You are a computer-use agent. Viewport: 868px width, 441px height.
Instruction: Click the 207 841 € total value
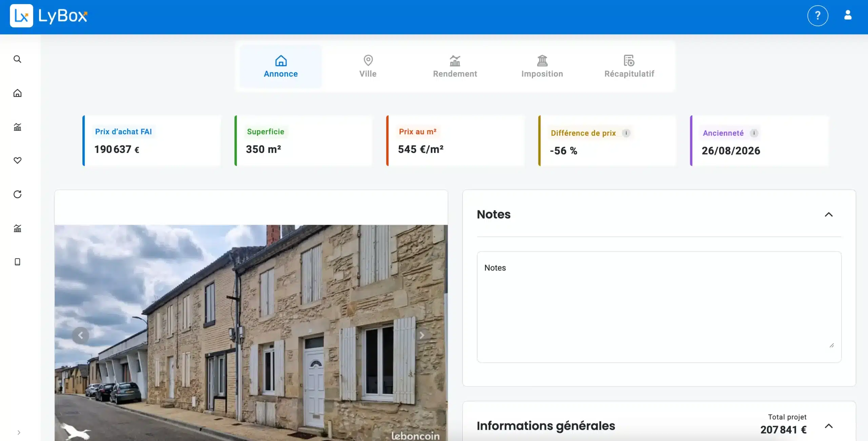click(x=783, y=430)
